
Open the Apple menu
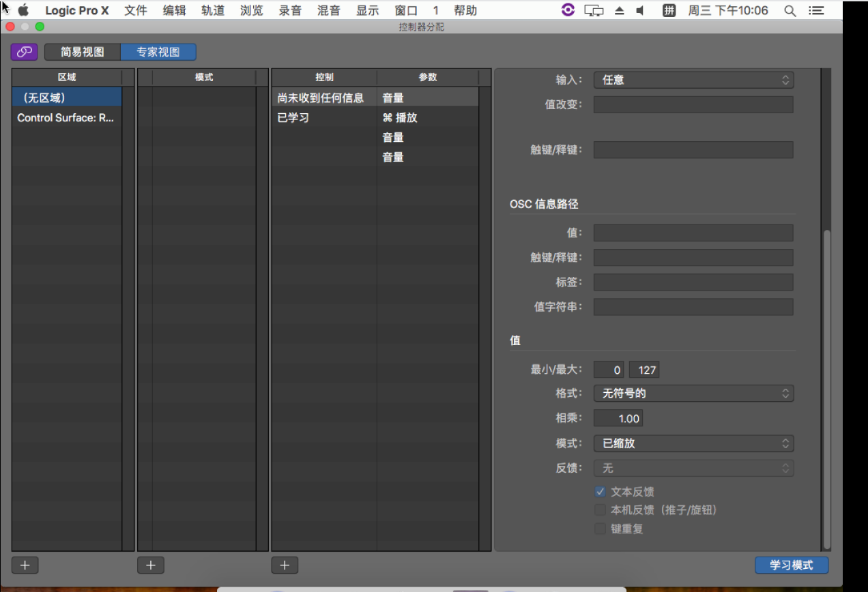23,11
